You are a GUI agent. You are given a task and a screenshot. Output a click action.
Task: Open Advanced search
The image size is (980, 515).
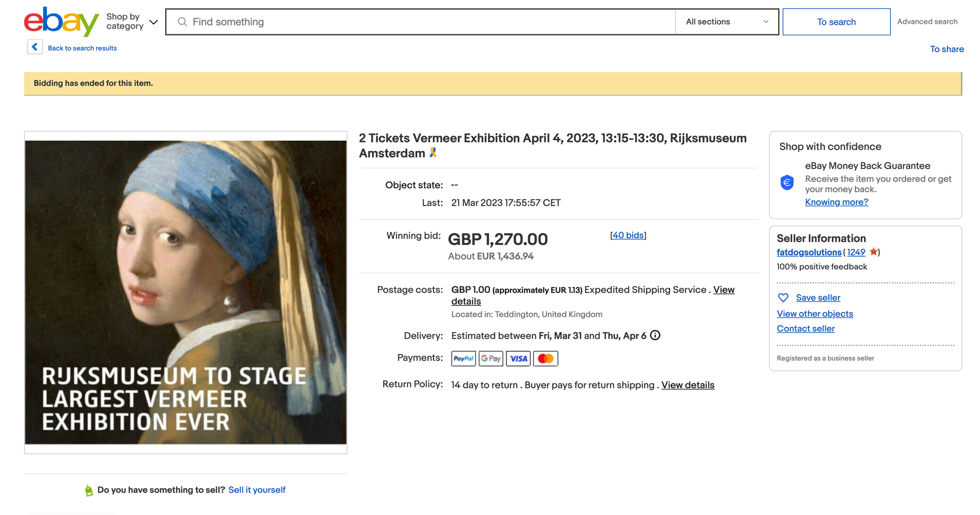coord(927,22)
